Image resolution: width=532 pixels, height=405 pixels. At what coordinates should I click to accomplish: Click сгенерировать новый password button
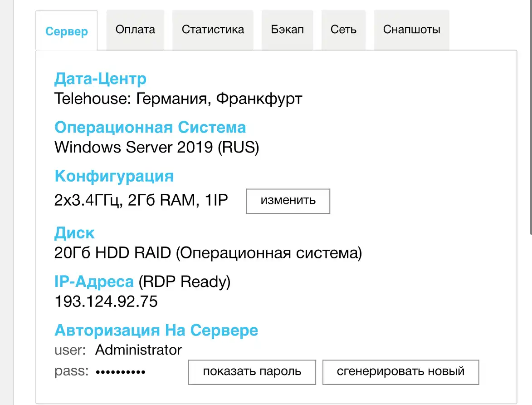click(x=400, y=372)
